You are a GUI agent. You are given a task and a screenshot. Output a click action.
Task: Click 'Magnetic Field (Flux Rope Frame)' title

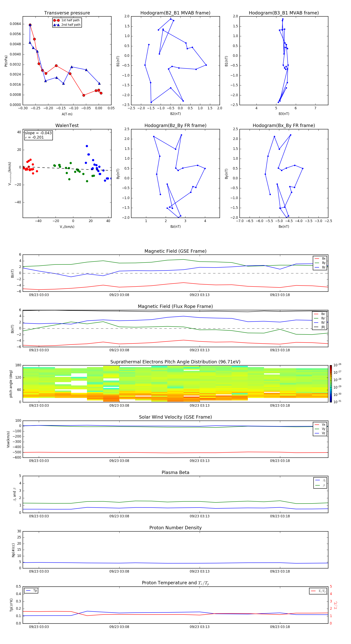tap(175, 307)
